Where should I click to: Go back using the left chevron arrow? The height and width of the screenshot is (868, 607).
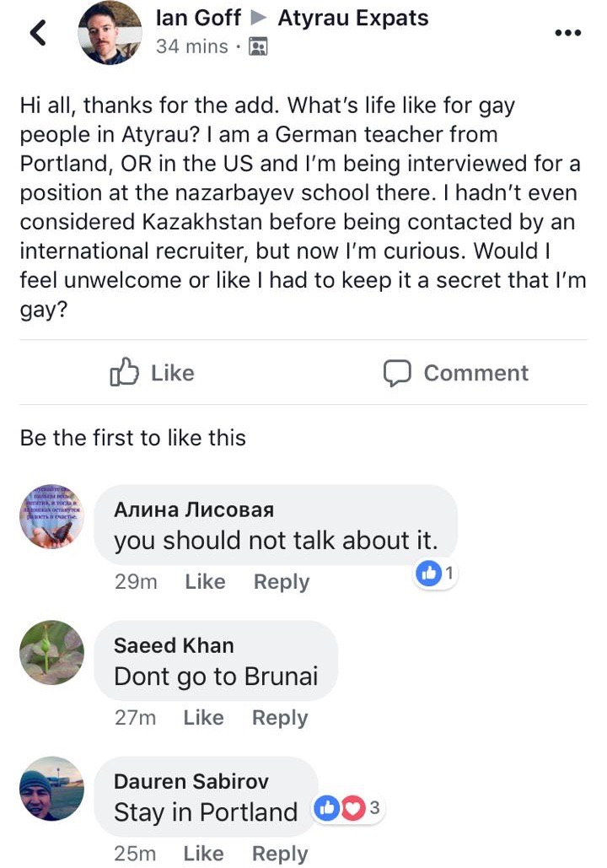pyautogui.click(x=38, y=33)
